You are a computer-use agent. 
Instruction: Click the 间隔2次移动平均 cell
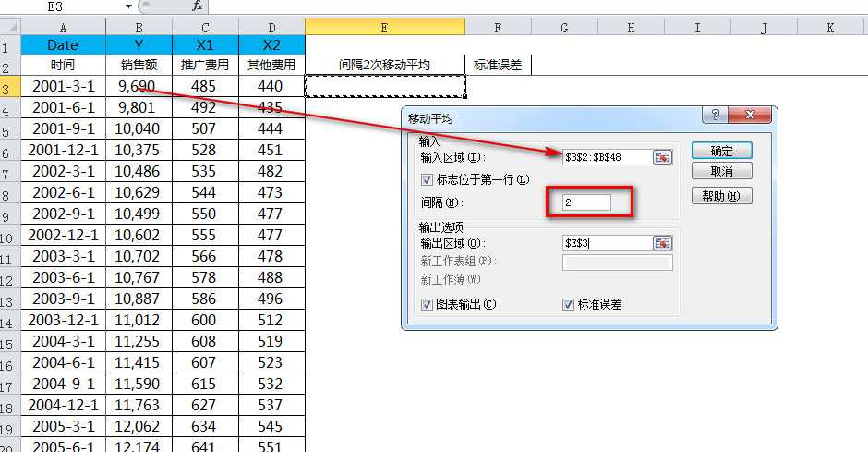[385, 65]
